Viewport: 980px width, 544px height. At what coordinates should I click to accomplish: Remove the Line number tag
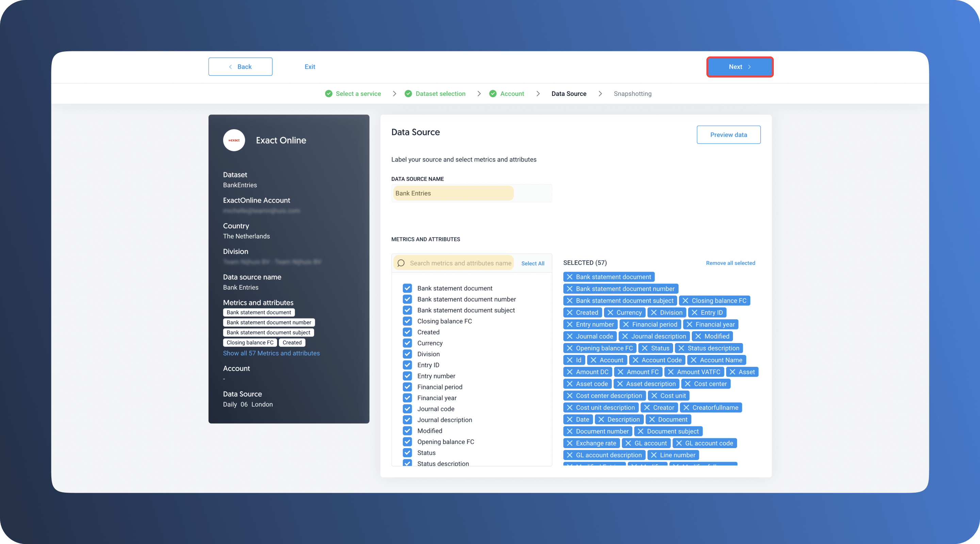[654, 455]
